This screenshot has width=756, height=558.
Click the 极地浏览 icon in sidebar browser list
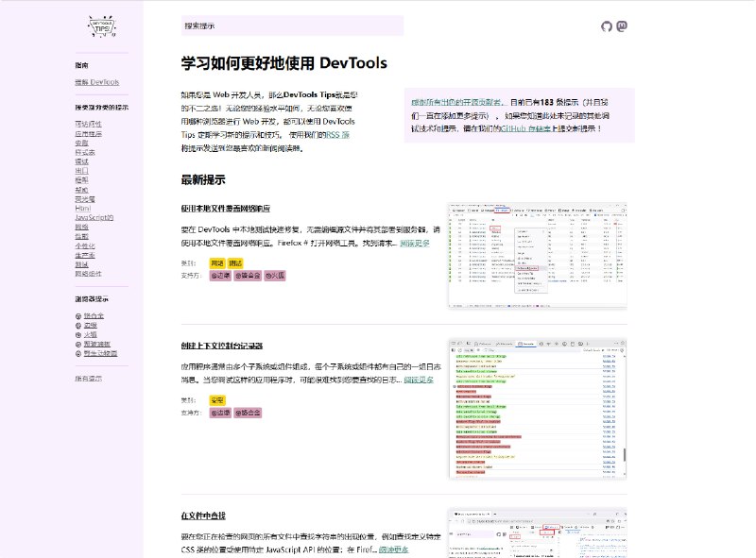click(x=78, y=345)
